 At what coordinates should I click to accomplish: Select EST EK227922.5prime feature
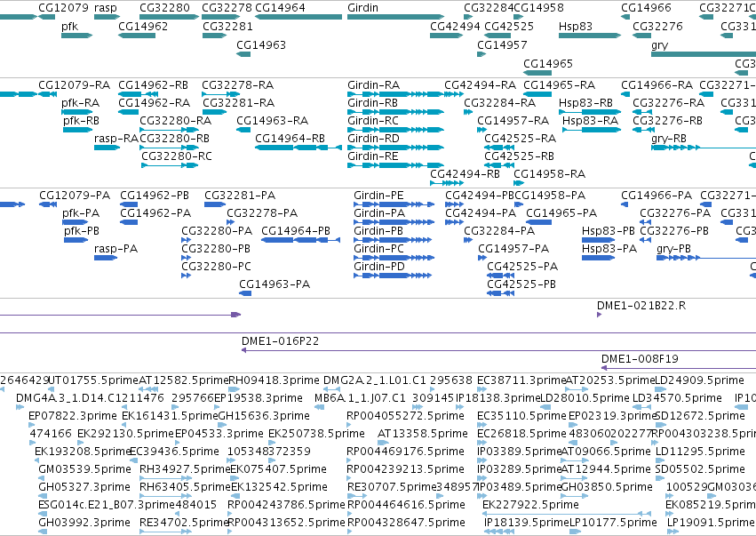[566, 514]
